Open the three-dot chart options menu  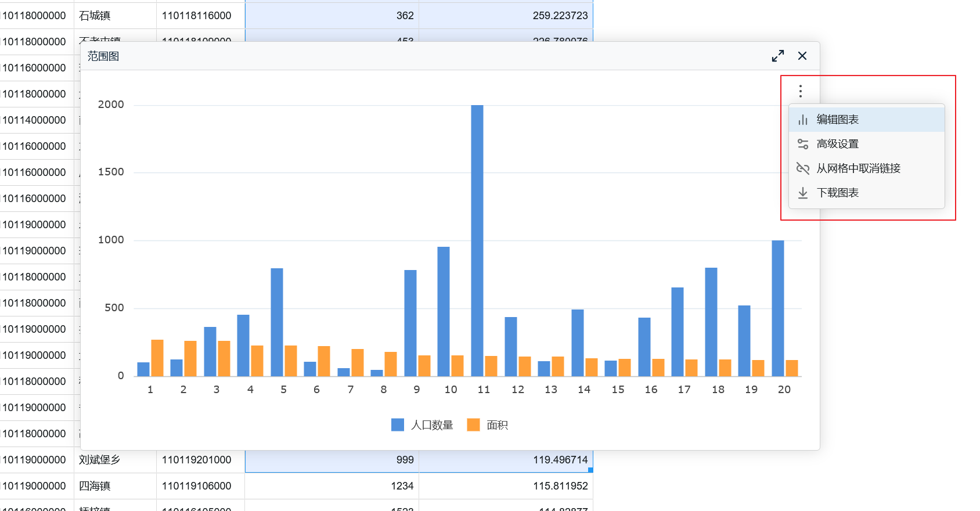coord(801,91)
